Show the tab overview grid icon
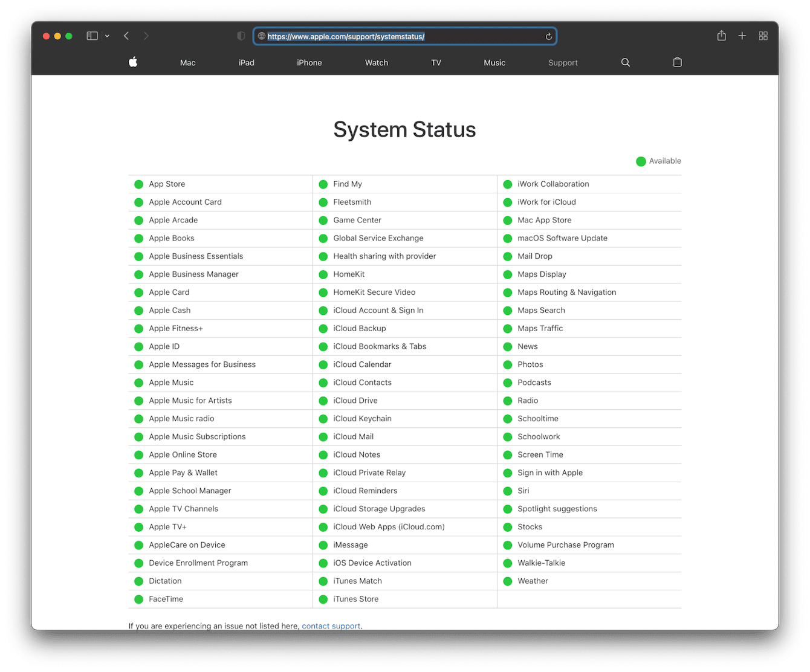The image size is (810, 672). [x=763, y=36]
